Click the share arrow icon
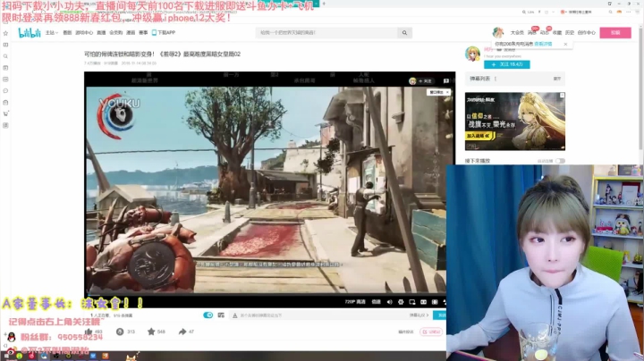 [x=182, y=332]
